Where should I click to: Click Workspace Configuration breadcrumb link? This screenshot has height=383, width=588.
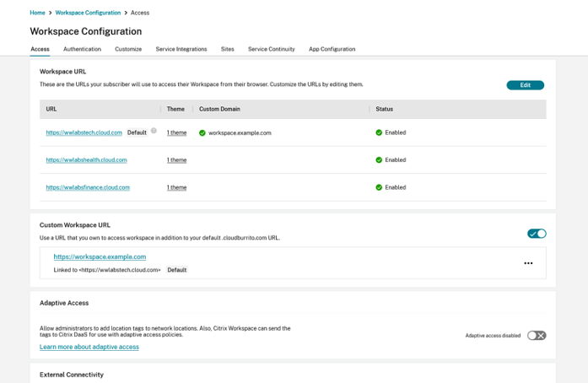tap(88, 13)
